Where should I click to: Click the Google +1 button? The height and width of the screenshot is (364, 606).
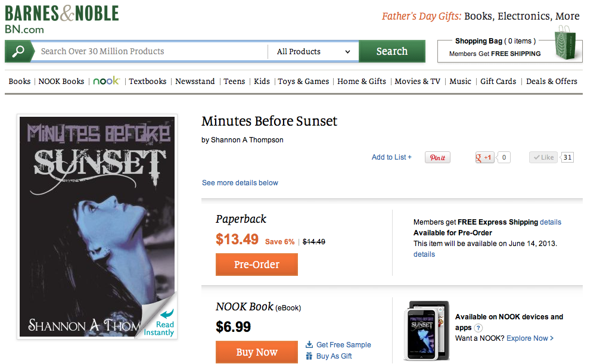click(484, 158)
